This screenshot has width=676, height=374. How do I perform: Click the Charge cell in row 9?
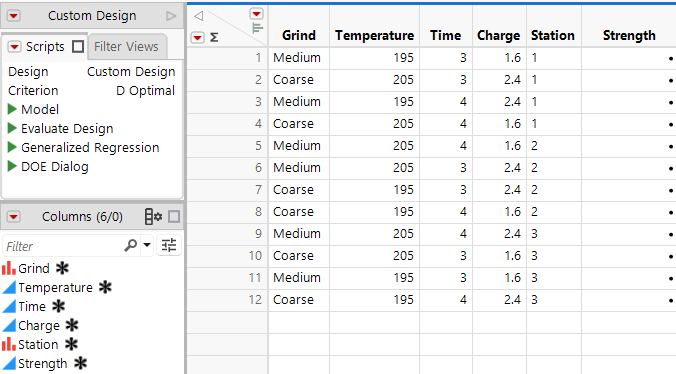[500, 234]
